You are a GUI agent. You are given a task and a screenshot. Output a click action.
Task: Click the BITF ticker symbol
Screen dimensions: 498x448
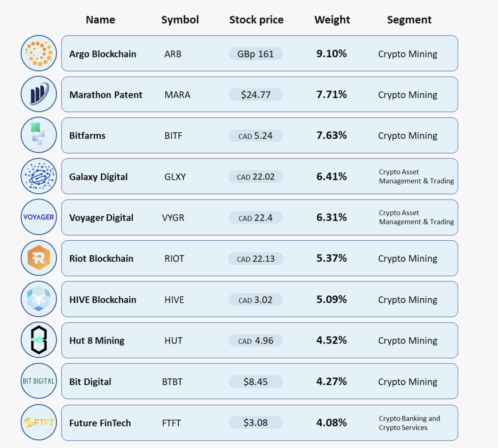[173, 136]
